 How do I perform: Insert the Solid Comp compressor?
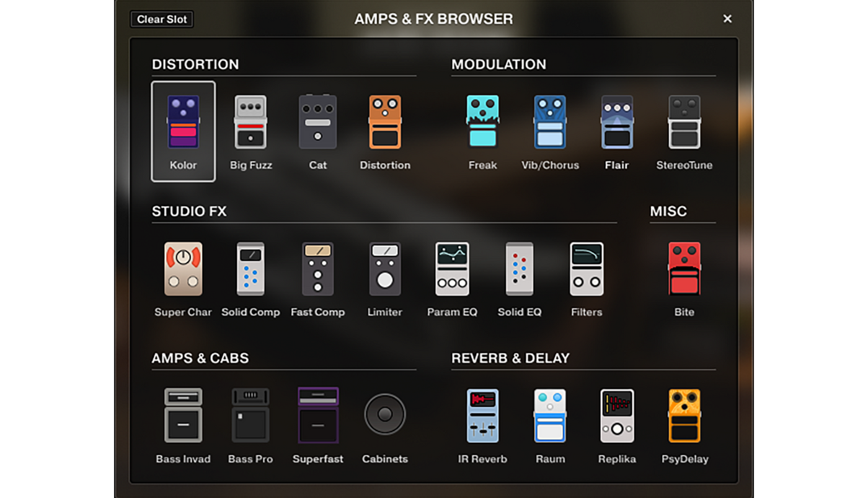tap(250, 279)
